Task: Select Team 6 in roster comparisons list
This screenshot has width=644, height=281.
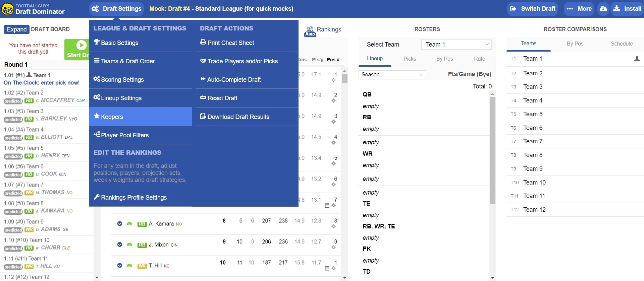Action: pyautogui.click(x=533, y=128)
